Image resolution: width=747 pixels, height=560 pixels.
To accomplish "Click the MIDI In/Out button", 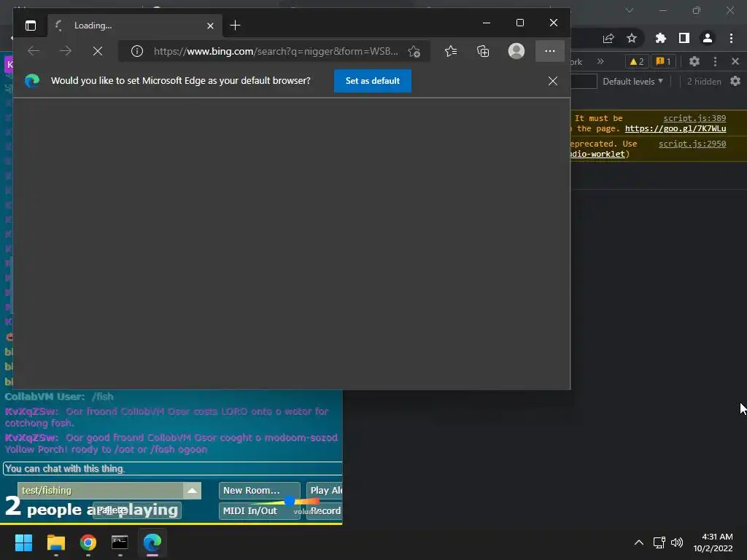I will 259,511.
